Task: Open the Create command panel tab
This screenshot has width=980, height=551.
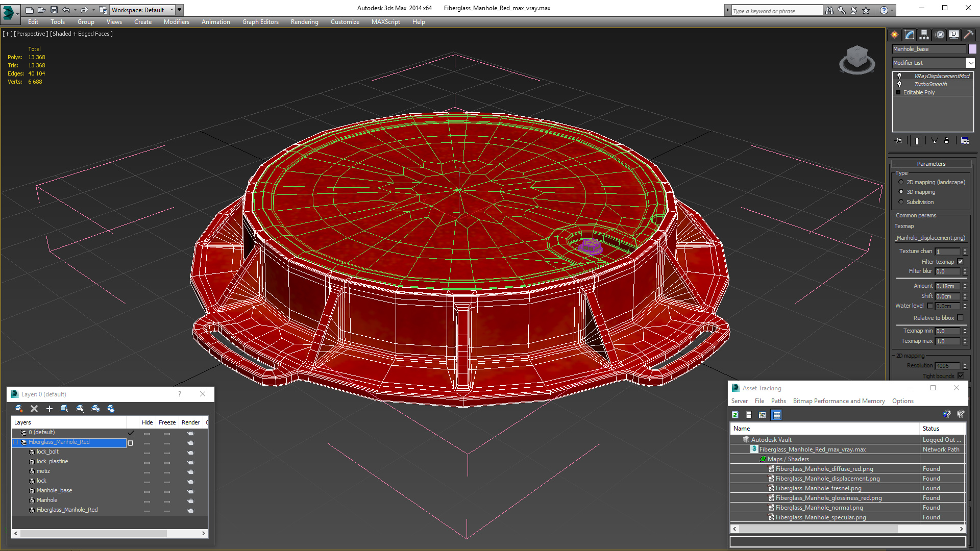Action: click(x=895, y=35)
